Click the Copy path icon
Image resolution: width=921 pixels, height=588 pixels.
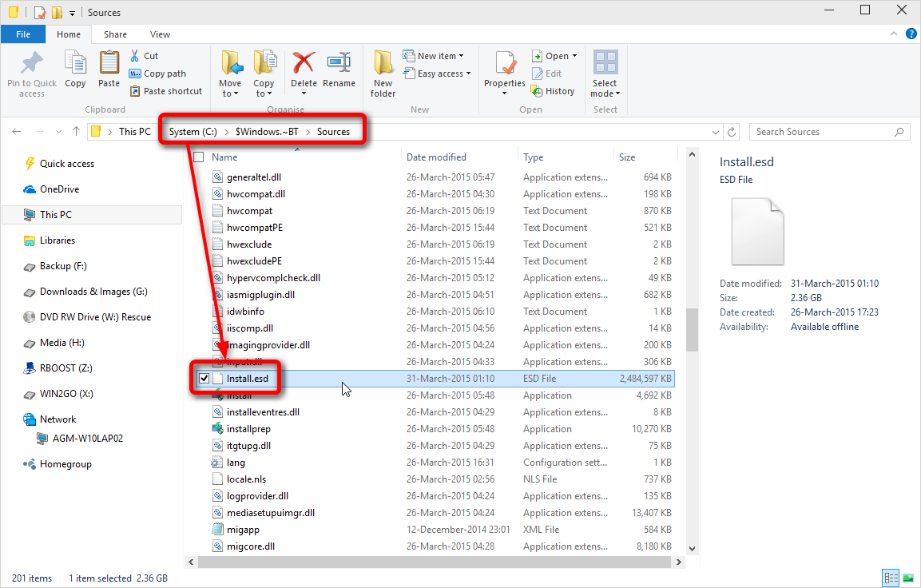[x=134, y=73]
